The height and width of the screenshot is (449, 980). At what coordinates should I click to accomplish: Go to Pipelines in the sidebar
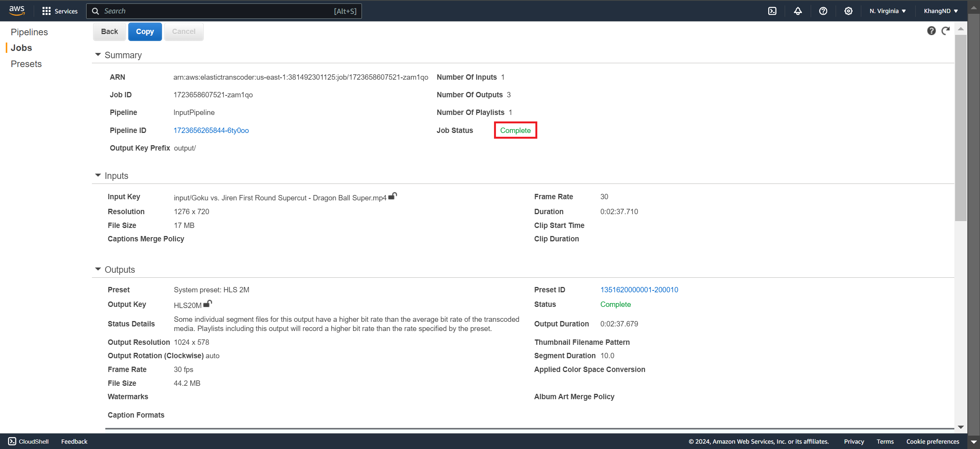tap(29, 32)
